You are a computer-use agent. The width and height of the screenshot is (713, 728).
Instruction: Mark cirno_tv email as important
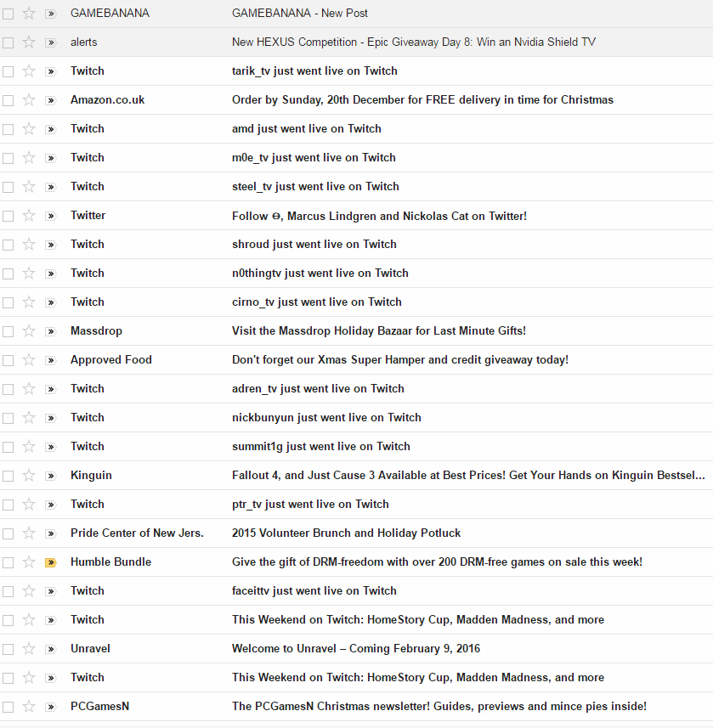coord(51,302)
